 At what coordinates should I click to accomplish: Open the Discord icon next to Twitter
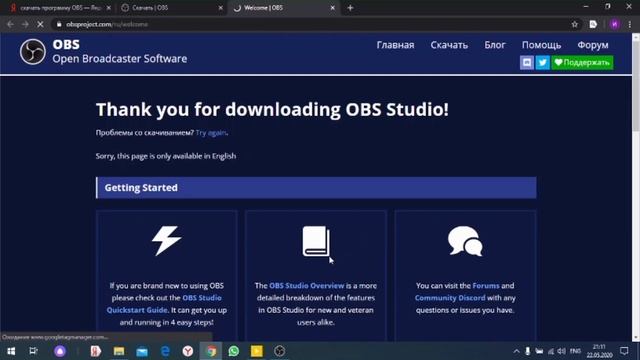(x=527, y=62)
